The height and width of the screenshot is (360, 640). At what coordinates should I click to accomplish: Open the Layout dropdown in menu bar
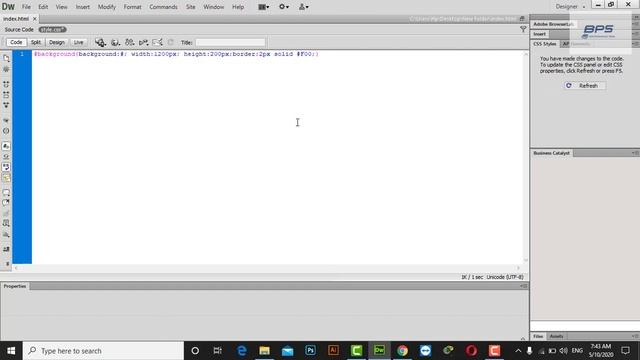pos(264,7)
